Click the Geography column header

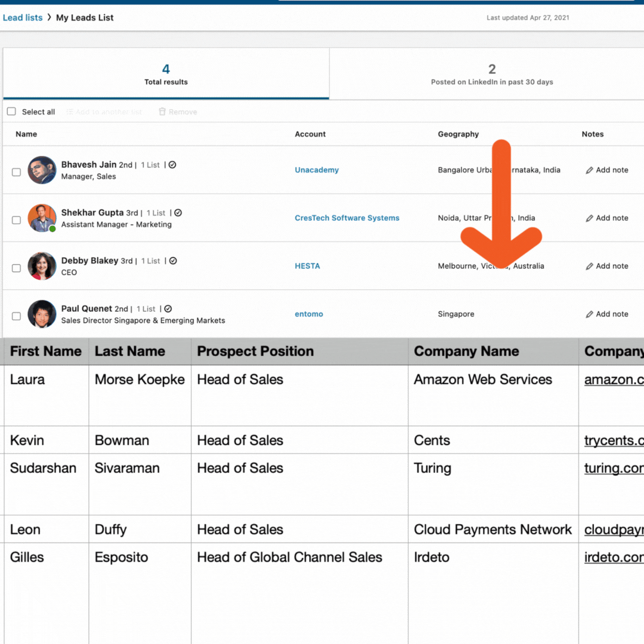[459, 134]
